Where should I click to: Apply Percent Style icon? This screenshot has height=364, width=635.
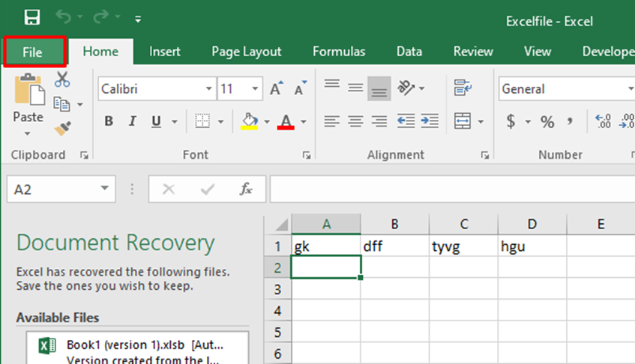547,121
